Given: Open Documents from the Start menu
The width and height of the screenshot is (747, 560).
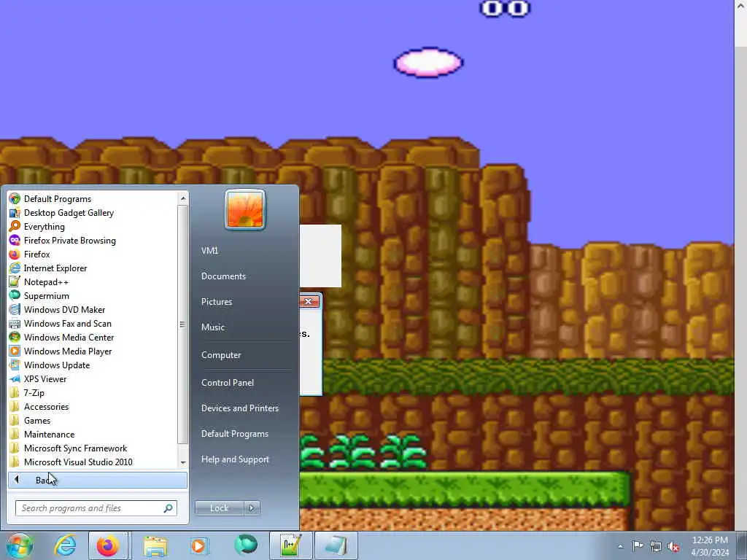Looking at the screenshot, I should coord(223,276).
